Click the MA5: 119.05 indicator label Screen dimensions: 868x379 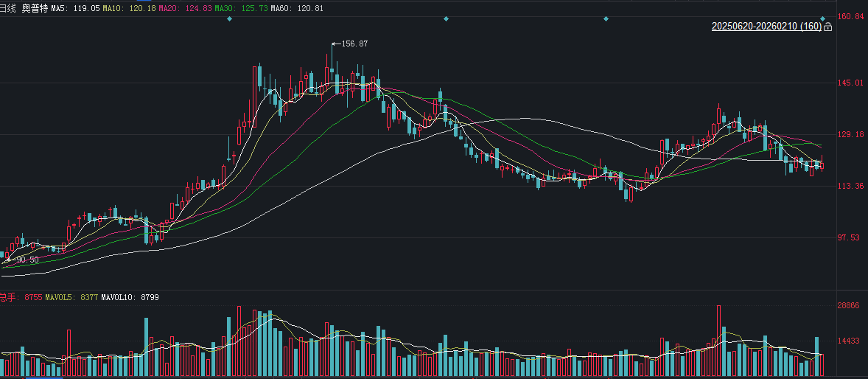[x=75, y=7]
